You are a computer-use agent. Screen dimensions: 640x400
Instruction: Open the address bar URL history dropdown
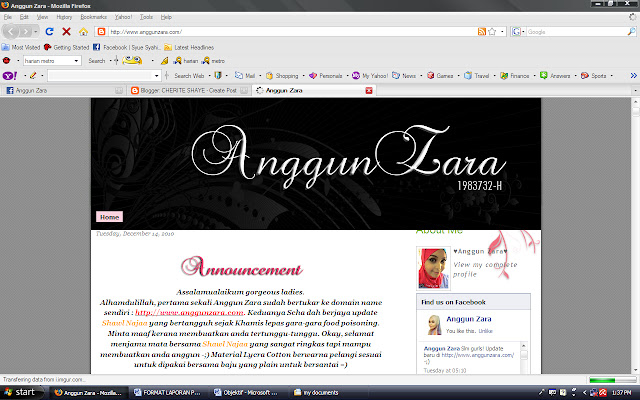point(502,31)
